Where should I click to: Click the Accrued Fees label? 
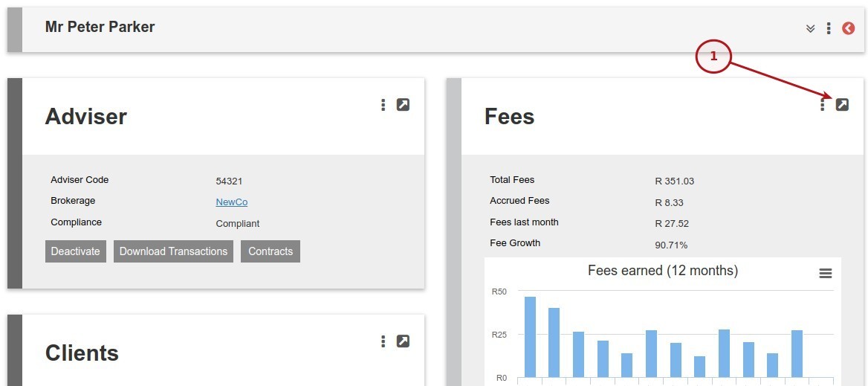(519, 201)
